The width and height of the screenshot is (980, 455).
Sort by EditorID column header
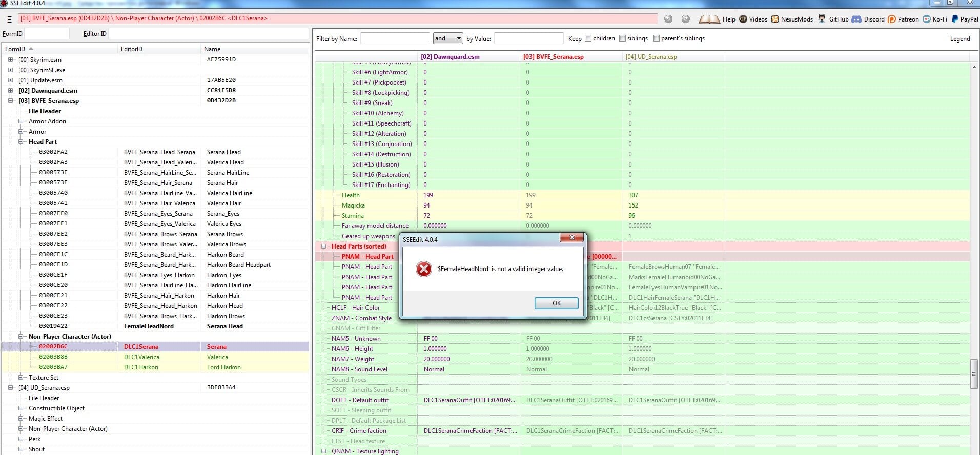tap(159, 49)
